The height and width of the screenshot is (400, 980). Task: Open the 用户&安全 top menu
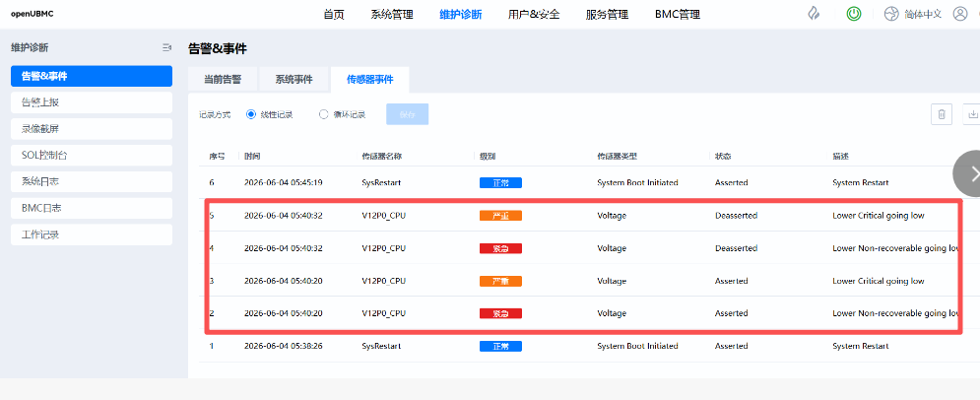pos(534,15)
